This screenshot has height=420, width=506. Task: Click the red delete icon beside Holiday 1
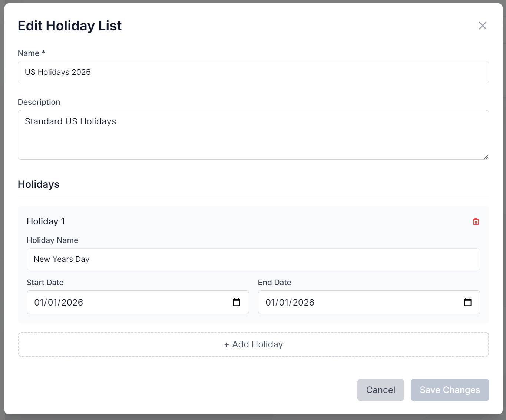click(x=476, y=221)
